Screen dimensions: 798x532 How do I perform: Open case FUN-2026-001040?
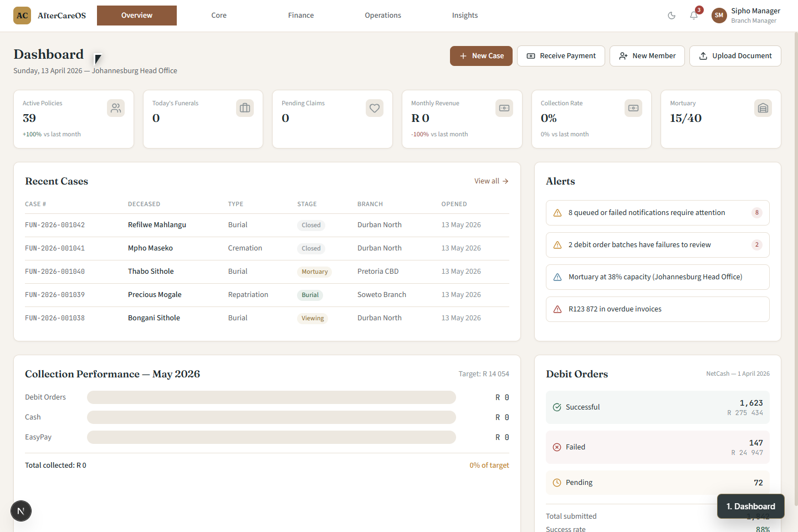(55, 272)
